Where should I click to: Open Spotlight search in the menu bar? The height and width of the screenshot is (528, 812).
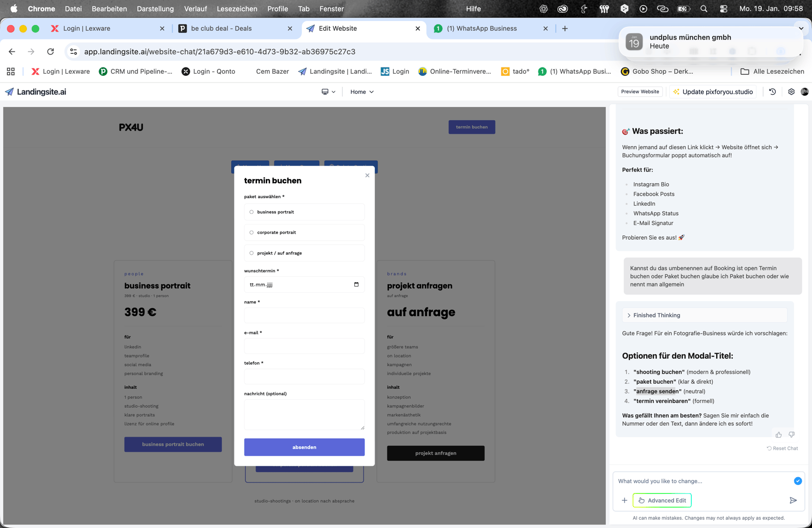point(704,9)
